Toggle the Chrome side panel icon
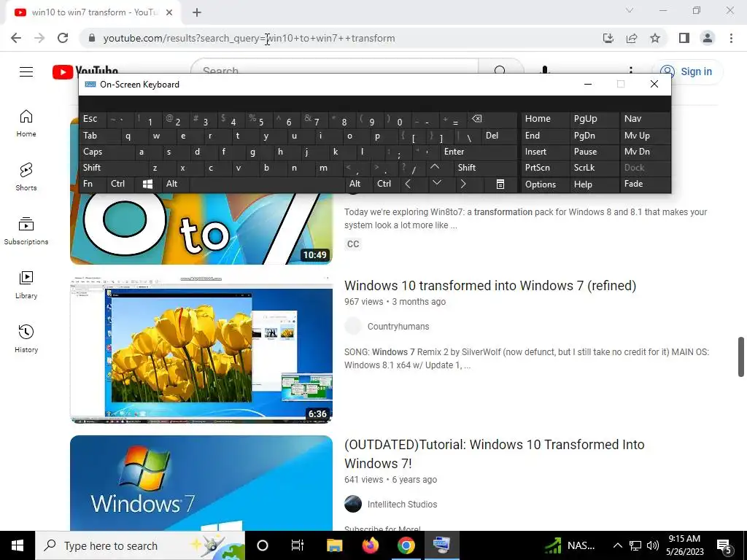 click(x=684, y=38)
